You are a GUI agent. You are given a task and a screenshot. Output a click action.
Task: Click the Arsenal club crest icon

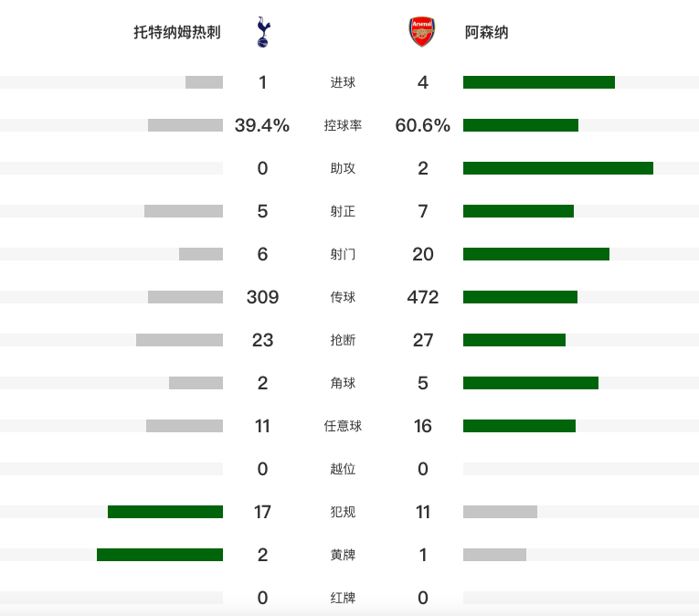point(422,32)
